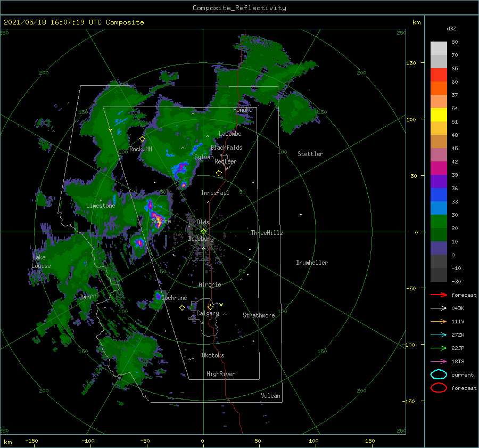Click the white asterisk marker east of Innisfail
479x448 pixels.
253,183
